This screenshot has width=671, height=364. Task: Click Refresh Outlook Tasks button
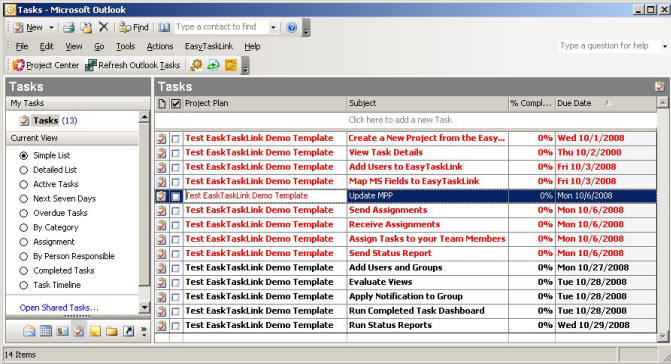pyautogui.click(x=133, y=65)
